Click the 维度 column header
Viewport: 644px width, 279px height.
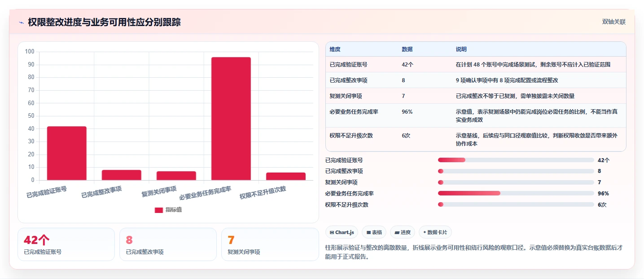335,49
